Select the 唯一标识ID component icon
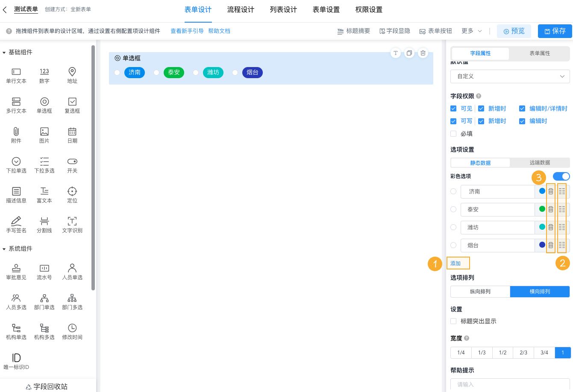The width and height of the screenshot is (573, 392). click(x=16, y=360)
